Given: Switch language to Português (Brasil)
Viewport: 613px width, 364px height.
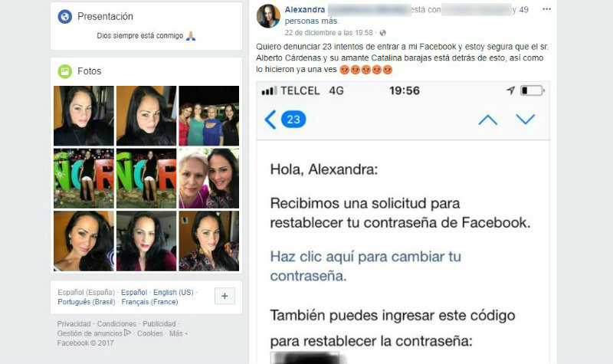Looking at the screenshot, I should click(x=87, y=302).
